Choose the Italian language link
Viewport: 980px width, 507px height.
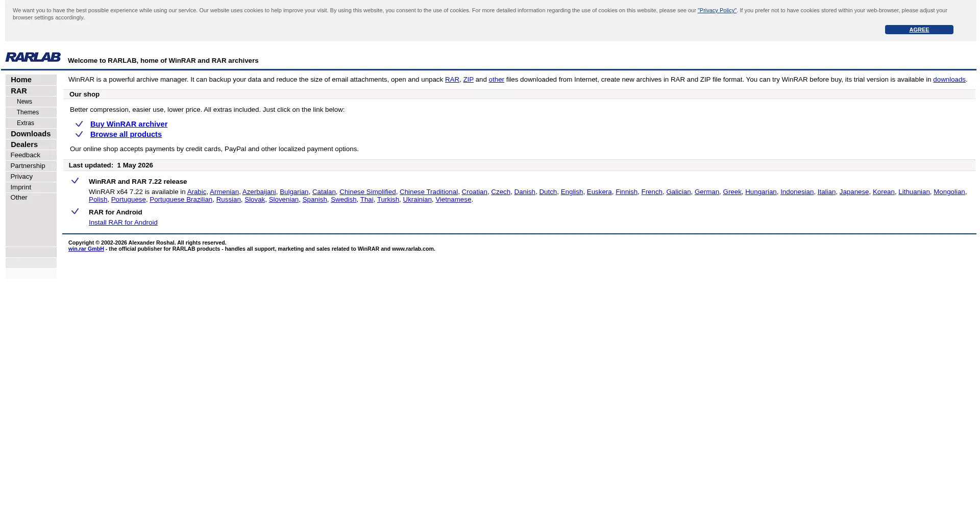[x=826, y=192]
